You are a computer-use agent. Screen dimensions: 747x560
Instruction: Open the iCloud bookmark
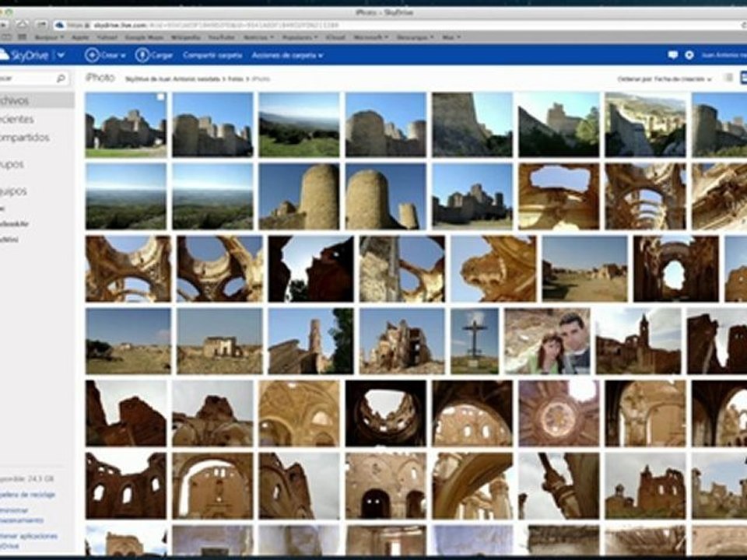pos(335,37)
